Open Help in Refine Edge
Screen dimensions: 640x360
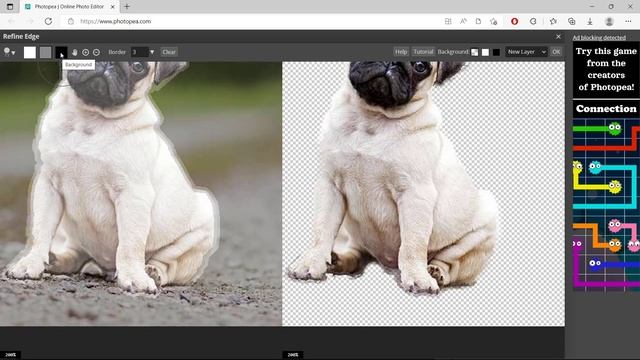point(401,52)
